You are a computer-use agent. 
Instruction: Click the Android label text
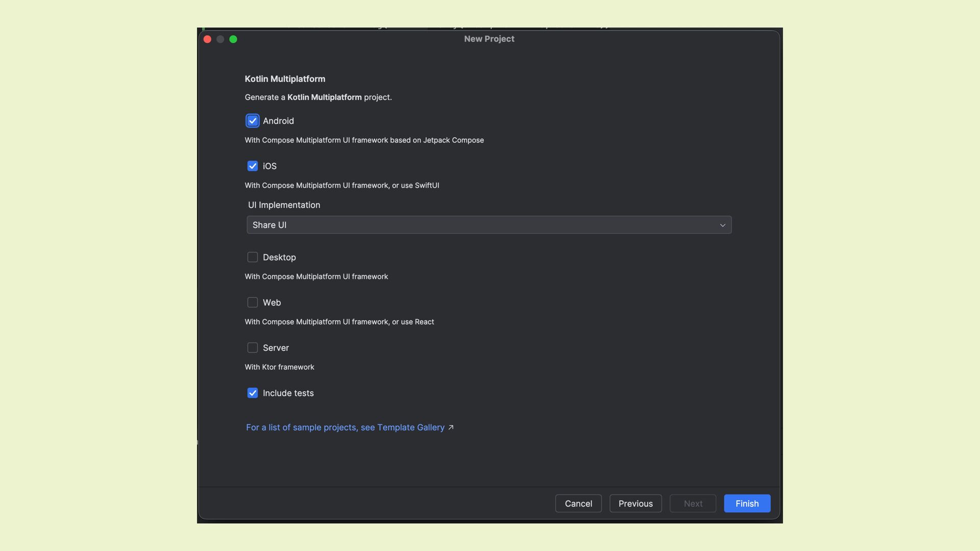pyautogui.click(x=278, y=121)
